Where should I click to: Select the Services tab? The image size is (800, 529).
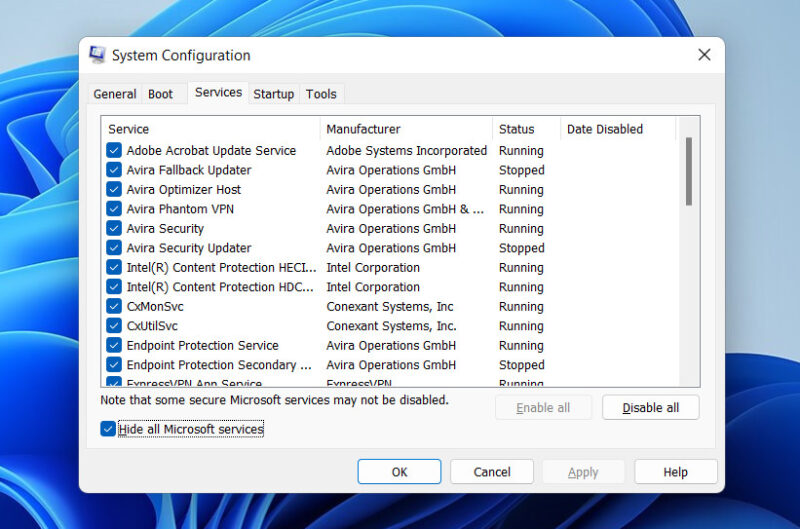[x=218, y=92]
